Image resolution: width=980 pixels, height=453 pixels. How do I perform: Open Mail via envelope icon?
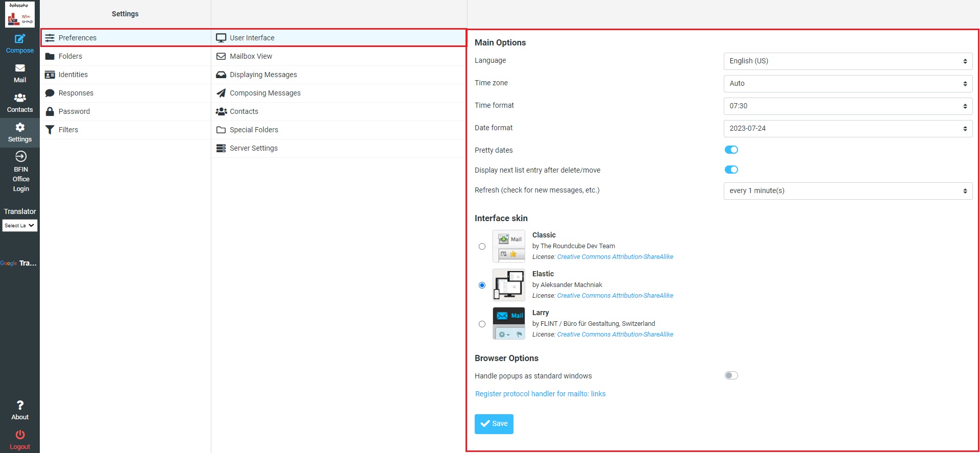pos(20,68)
